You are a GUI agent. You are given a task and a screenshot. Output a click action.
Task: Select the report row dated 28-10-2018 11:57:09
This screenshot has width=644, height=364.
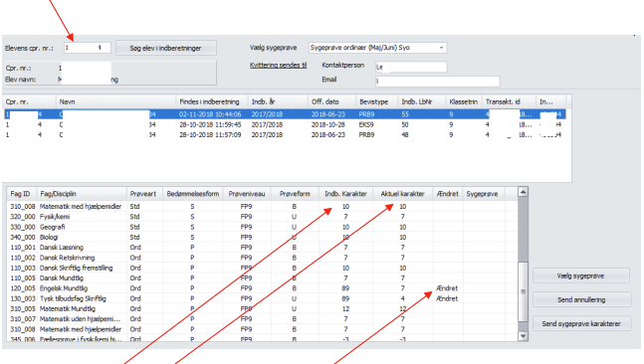285,134
